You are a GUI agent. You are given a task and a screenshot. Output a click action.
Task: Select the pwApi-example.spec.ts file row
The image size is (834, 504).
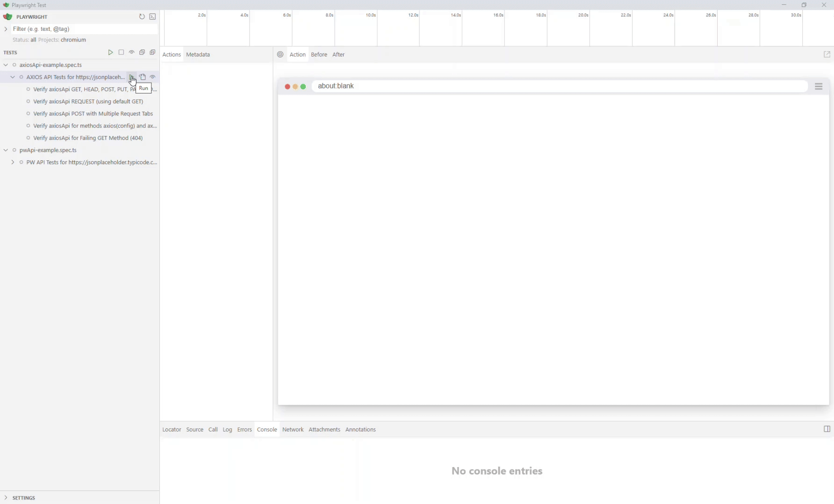coord(79,150)
